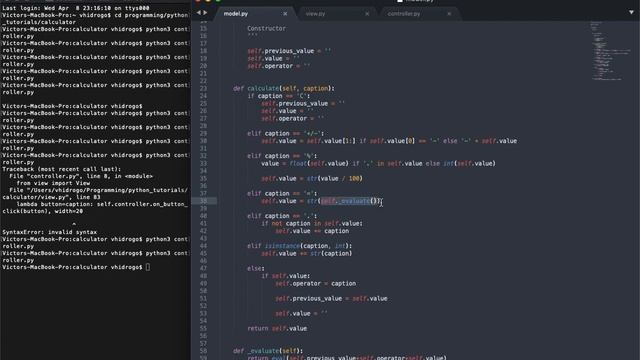The width and height of the screenshot is (640, 360).
Task: Click the elif isinstance(caption, int) line
Action: coord(299,246)
